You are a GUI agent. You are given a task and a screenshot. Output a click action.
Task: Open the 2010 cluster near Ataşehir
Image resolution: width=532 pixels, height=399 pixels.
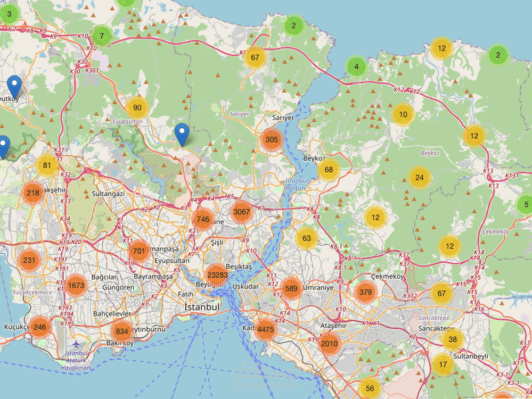click(x=330, y=344)
